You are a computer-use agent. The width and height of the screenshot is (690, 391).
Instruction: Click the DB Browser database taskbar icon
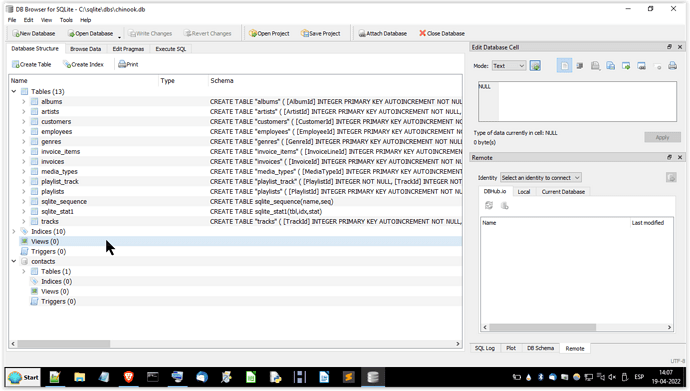[373, 377]
